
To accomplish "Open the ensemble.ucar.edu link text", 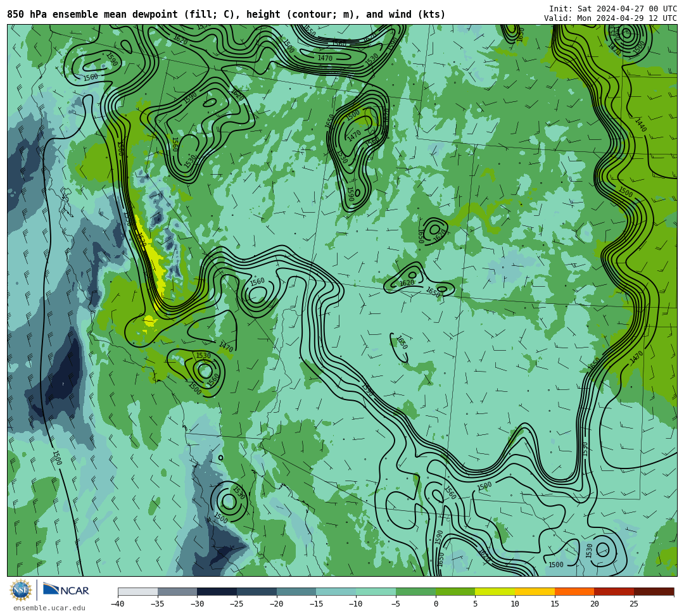I will click(49, 608).
